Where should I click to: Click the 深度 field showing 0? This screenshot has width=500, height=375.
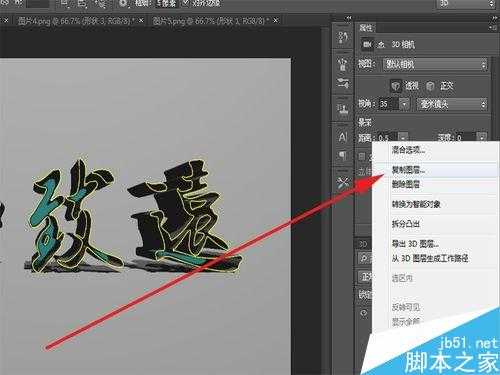pos(466,137)
